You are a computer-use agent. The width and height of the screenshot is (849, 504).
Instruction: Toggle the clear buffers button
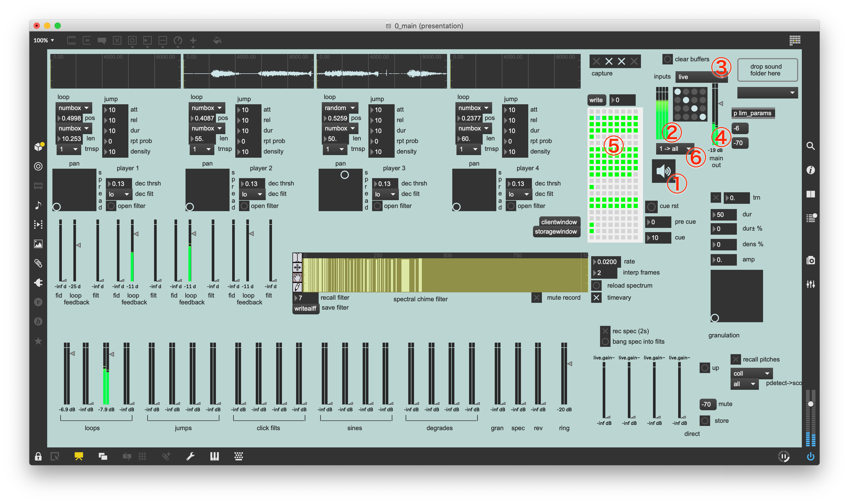tap(667, 59)
